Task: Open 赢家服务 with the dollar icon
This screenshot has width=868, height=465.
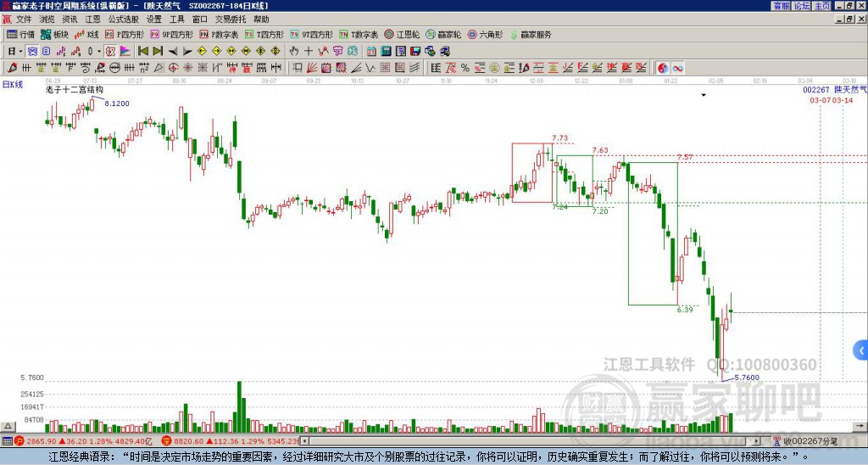Action: tap(531, 34)
